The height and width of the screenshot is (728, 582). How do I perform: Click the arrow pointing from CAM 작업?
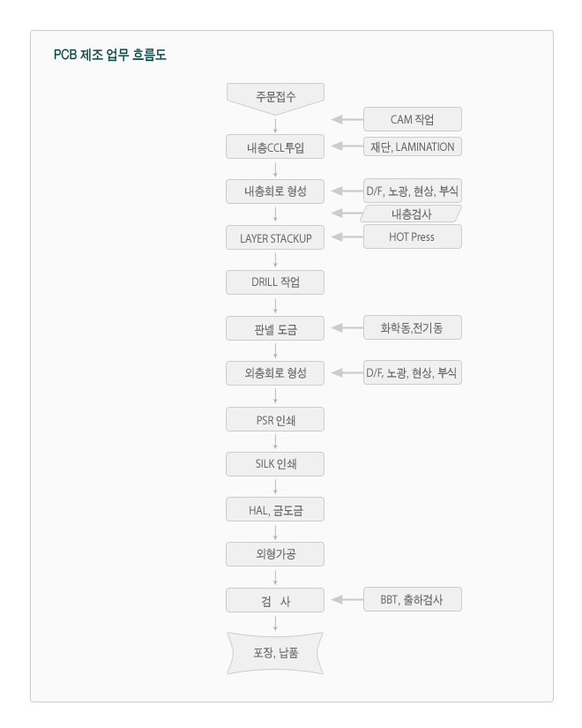click(x=347, y=119)
